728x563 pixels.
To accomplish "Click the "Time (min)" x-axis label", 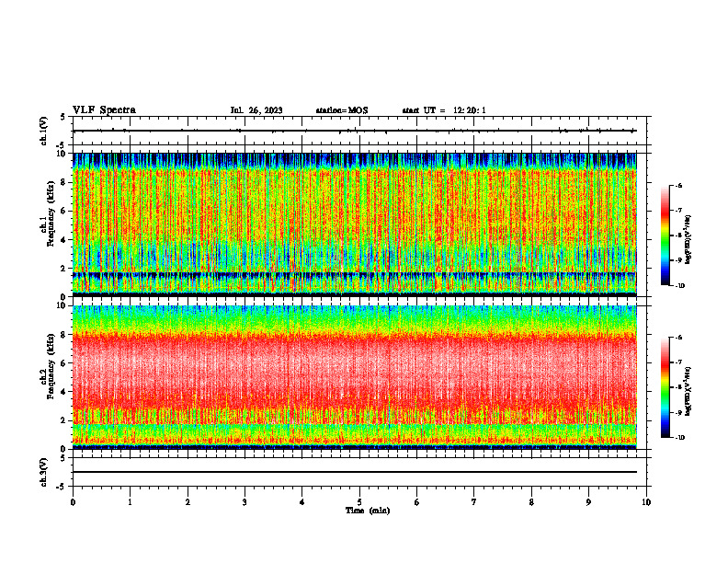I will tap(368, 511).
